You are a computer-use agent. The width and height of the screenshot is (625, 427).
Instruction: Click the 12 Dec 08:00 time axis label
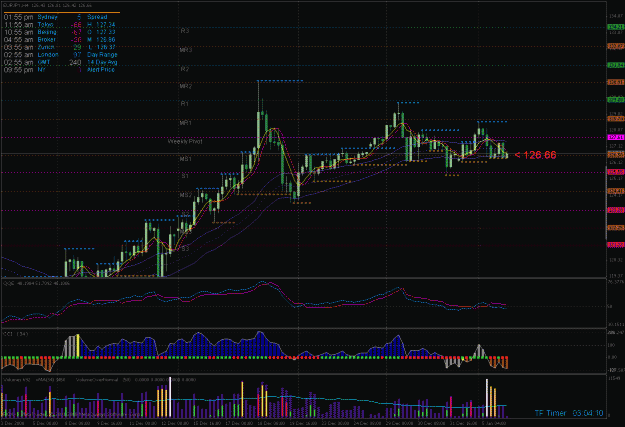point(175,423)
